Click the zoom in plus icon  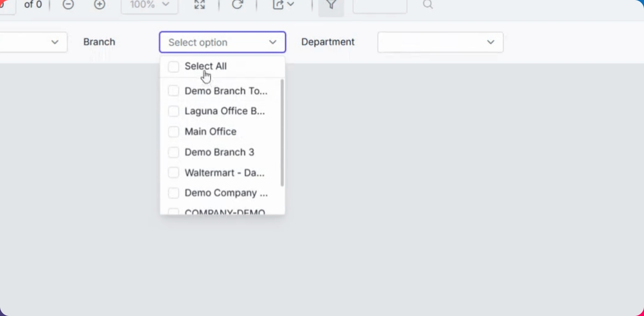click(x=100, y=5)
